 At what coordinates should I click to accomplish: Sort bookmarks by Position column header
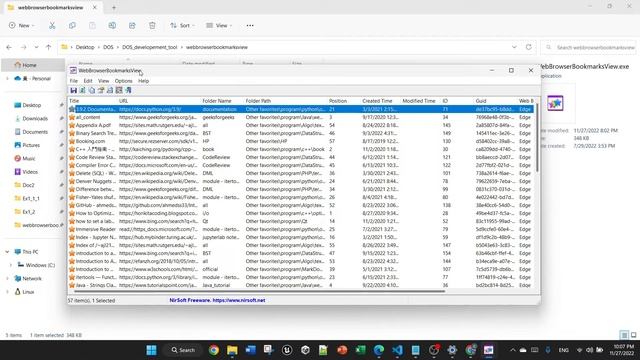344,101
